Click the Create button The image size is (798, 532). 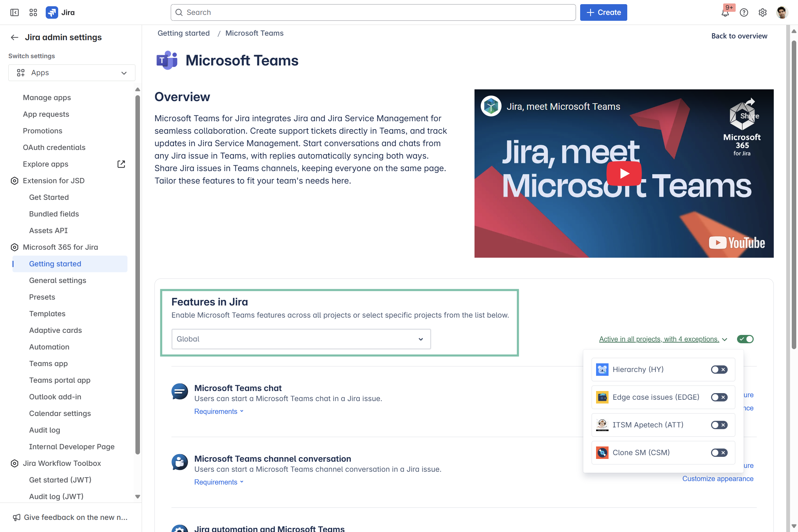pos(603,12)
